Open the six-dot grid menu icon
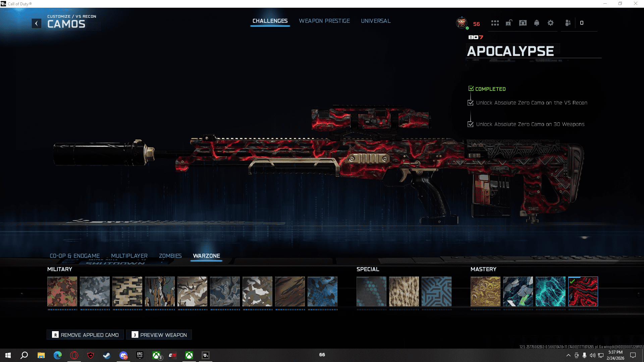 (x=495, y=23)
